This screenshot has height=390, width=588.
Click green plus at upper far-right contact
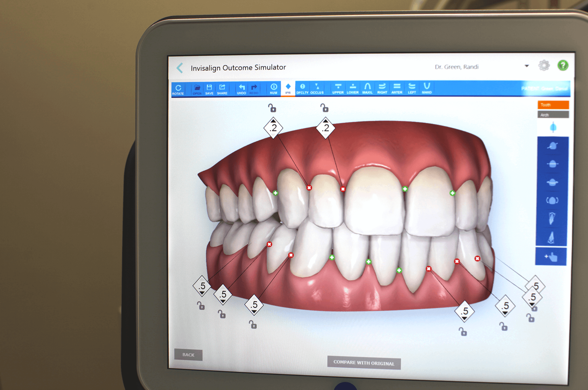[x=452, y=193]
